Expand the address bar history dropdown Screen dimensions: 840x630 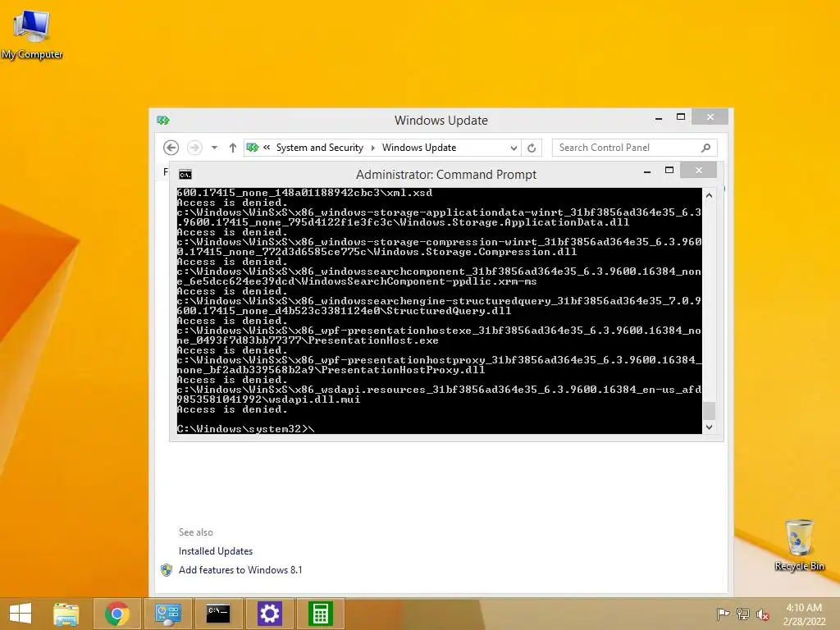click(514, 148)
